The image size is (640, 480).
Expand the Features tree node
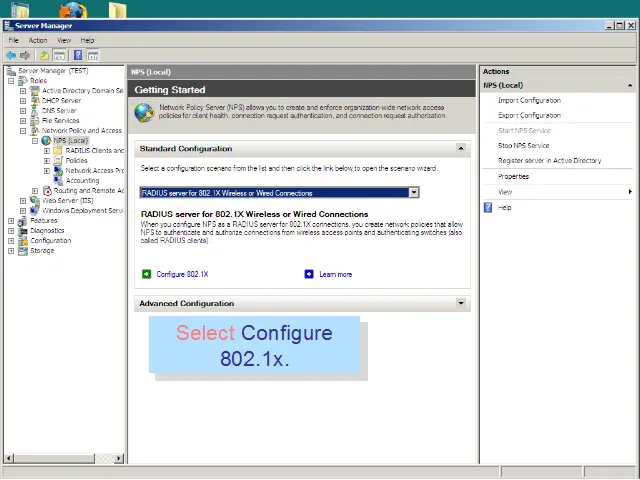[x=11, y=221]
